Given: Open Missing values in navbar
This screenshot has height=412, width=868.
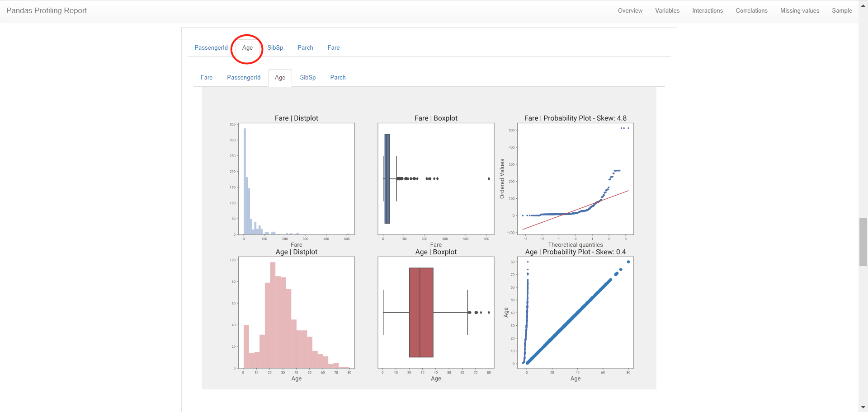Looking at the screenshot, I should 799,10.
